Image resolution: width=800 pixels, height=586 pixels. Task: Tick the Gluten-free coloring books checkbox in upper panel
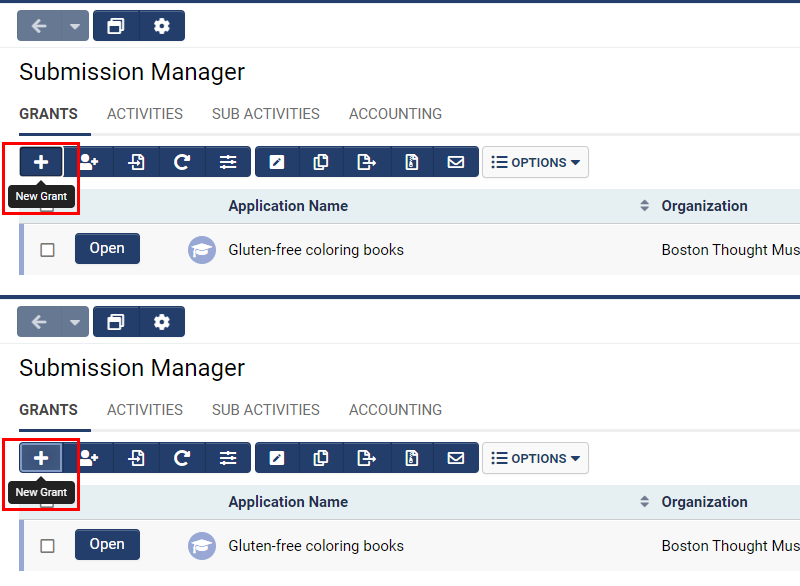47,250
